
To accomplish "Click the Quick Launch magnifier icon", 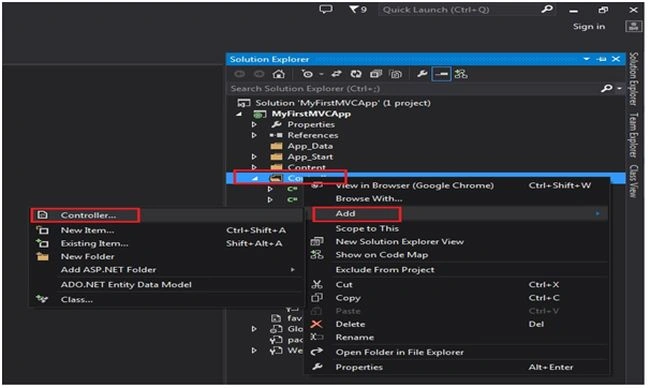I will 547,9.
